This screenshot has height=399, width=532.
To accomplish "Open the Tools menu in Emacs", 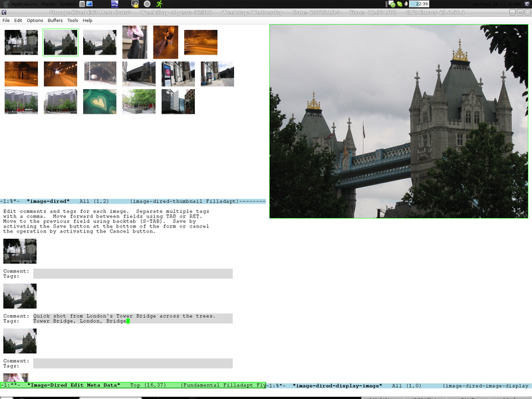I will pyautogui.click(x=71, y=20).
